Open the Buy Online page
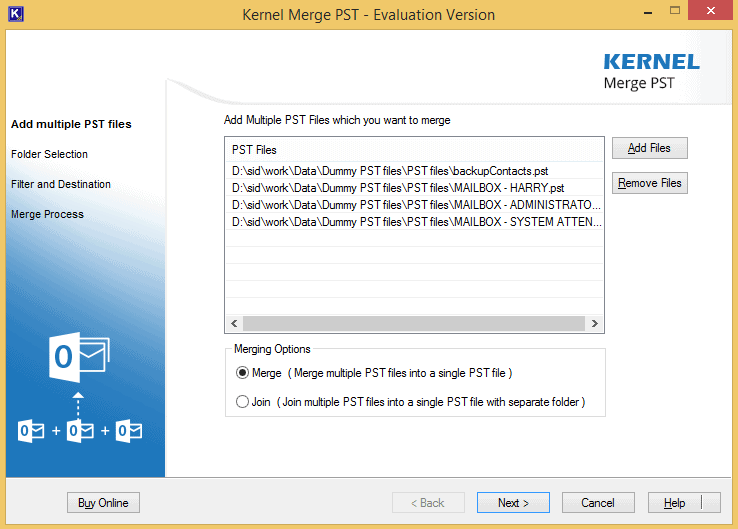The image size is (738, 529). tap(103, 503)
